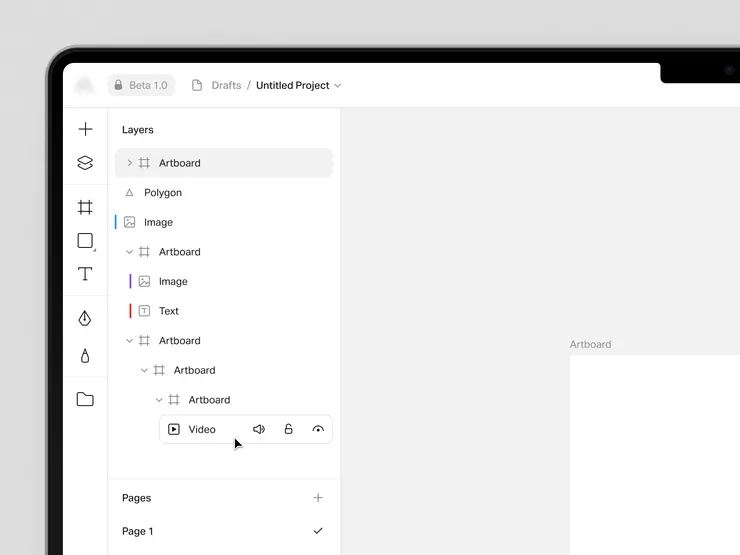Click the chevron next to Untitled Project

pyautogui.click(x=337, y=86)
